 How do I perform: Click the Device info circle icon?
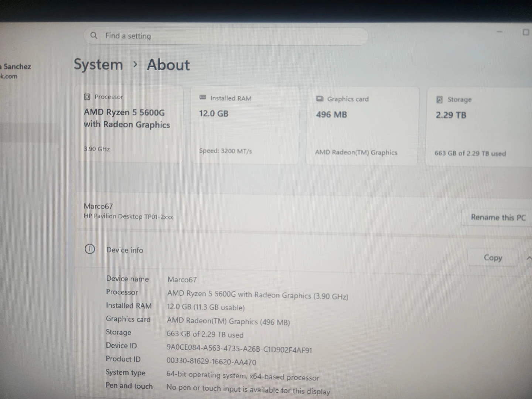coord(90,249)
